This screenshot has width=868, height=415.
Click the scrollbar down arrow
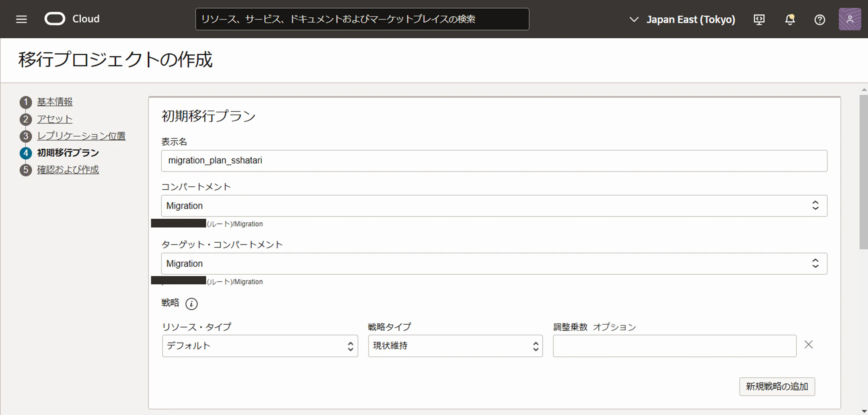pyautogui.click(x=863, y=411)
